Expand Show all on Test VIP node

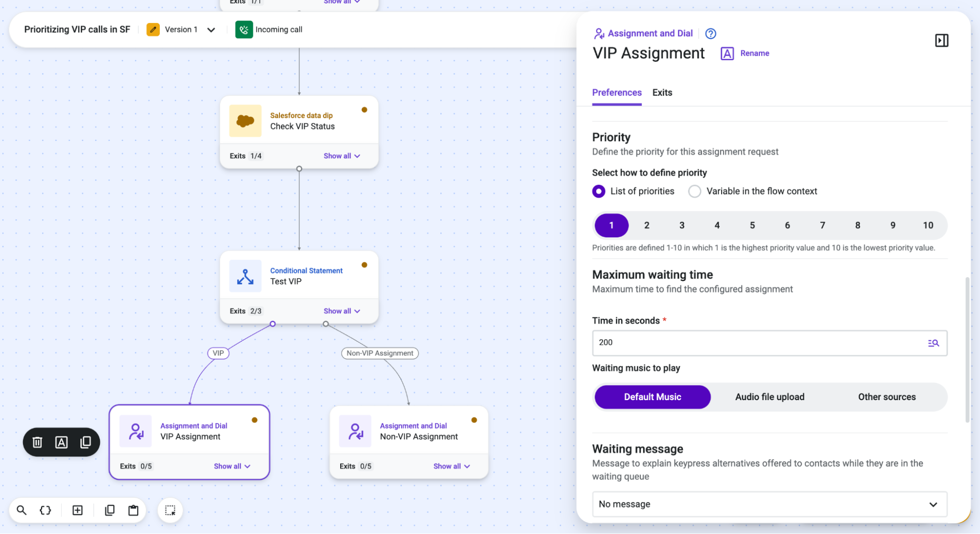coord(342,311)
